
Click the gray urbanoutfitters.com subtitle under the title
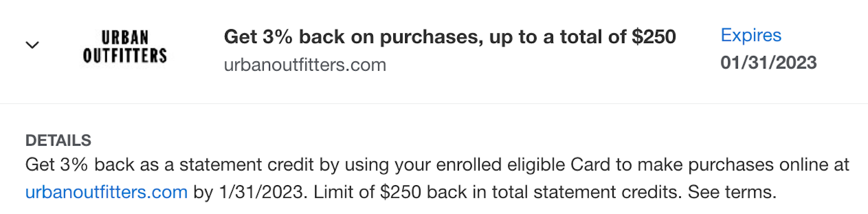305,65
